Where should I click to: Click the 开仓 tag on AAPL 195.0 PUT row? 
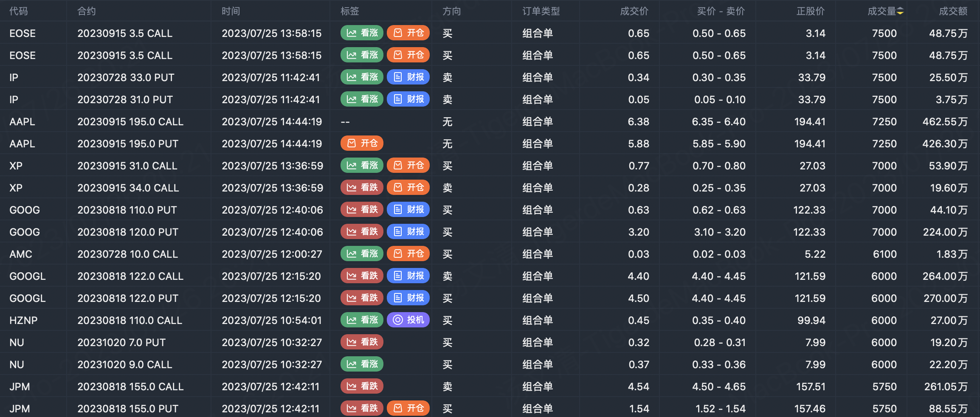point(362,144)
